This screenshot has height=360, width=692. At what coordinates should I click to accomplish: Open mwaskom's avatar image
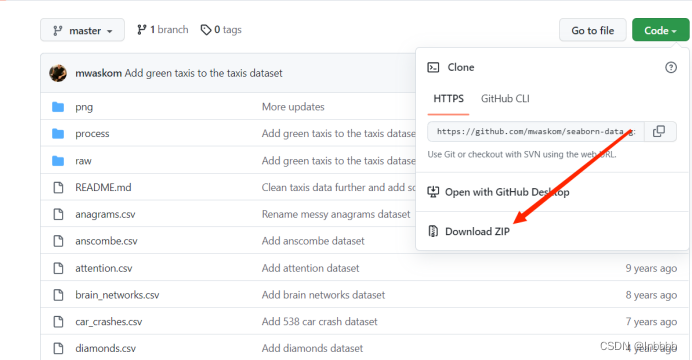[58, 73]
